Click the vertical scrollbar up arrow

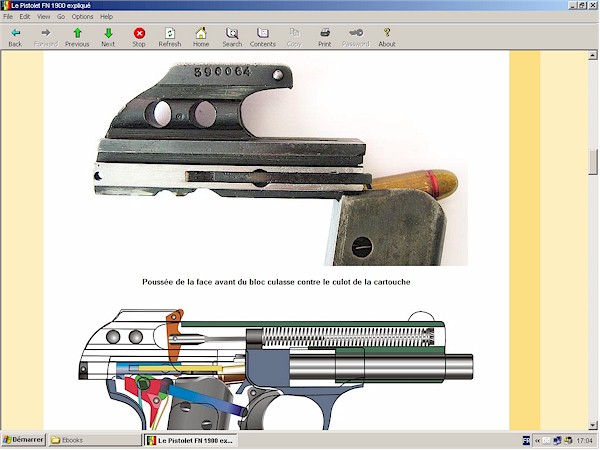(593, 55)
